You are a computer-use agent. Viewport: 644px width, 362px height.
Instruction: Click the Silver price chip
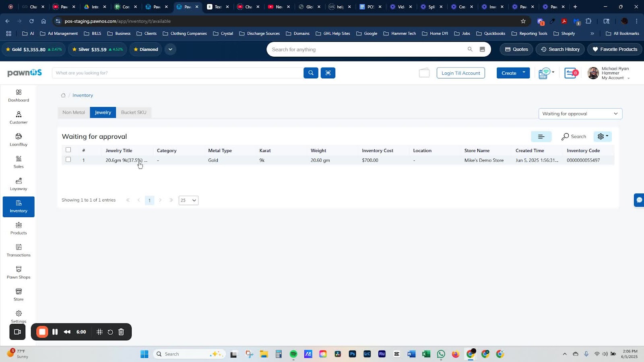[97, 49]
